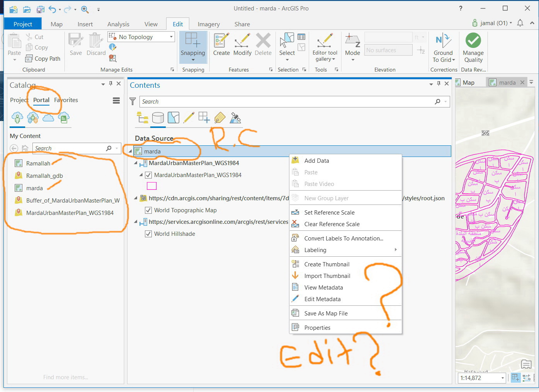539x392 pixels.
Task: Show My Content portal icon
Action: coord(17,118)
